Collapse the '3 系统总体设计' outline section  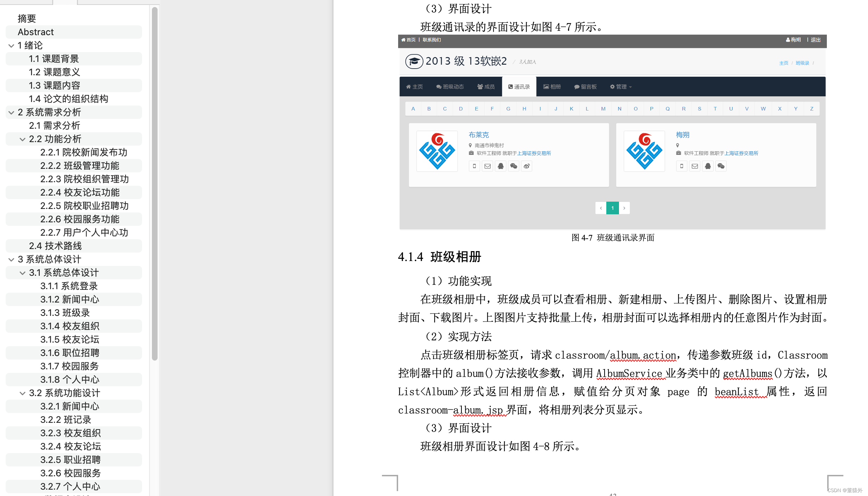11,260
